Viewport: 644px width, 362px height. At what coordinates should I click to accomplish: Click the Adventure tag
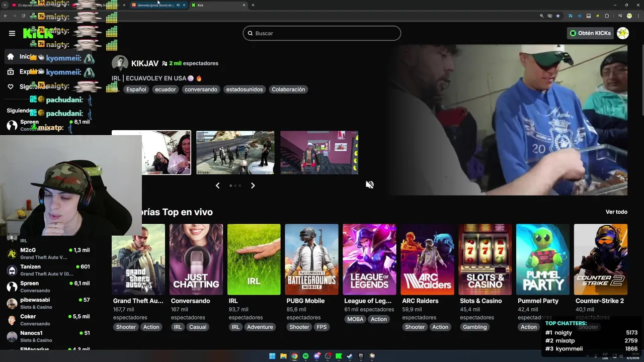(260, 327)
